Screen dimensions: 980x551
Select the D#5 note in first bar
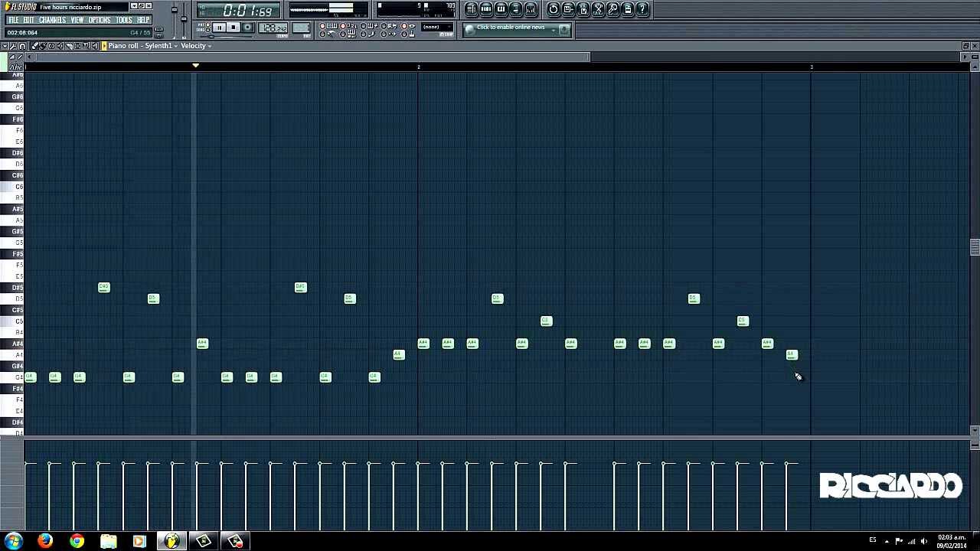pyautogui.click(x=104, y=287)
